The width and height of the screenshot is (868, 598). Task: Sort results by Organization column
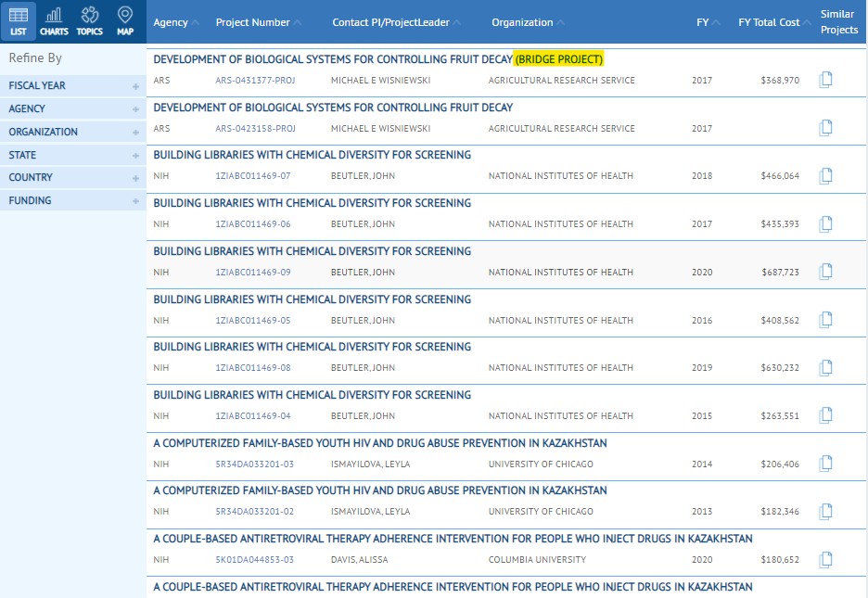click(528, 22)
